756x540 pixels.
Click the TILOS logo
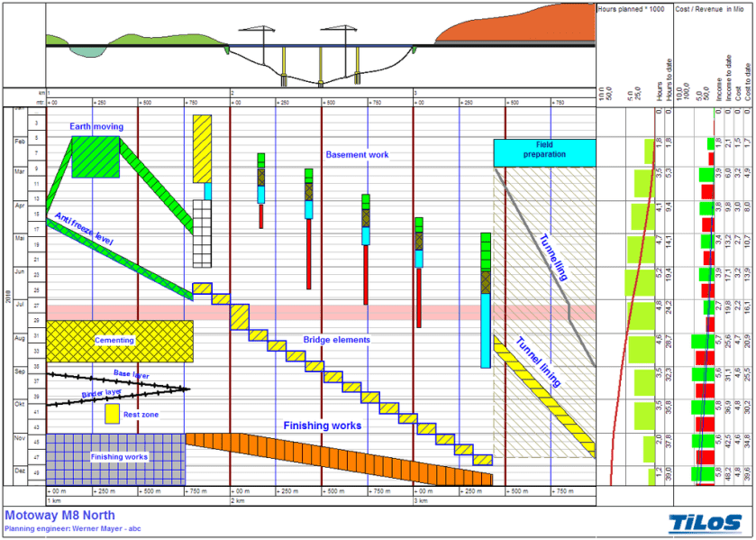click(706, 522)
